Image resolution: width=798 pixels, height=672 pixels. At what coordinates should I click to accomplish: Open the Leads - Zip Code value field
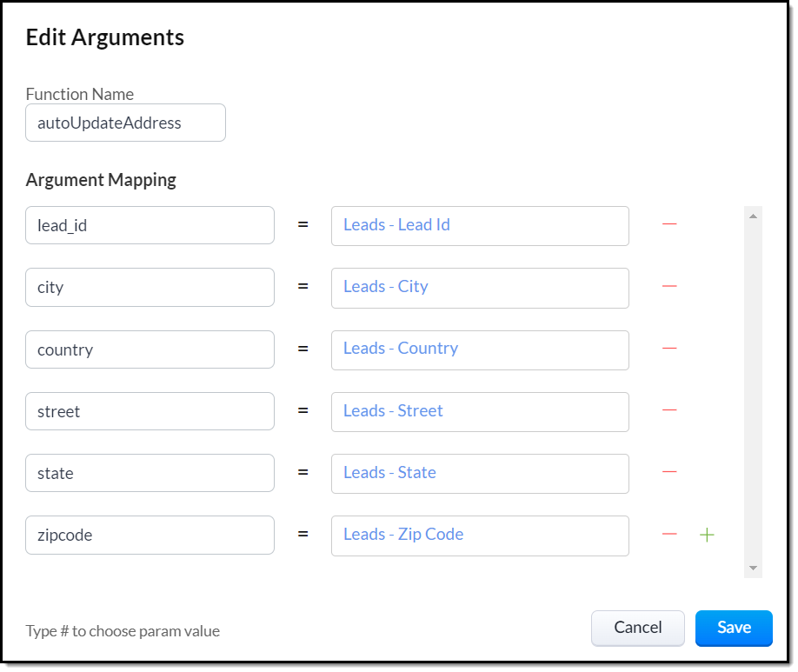[x=480, y=535]
